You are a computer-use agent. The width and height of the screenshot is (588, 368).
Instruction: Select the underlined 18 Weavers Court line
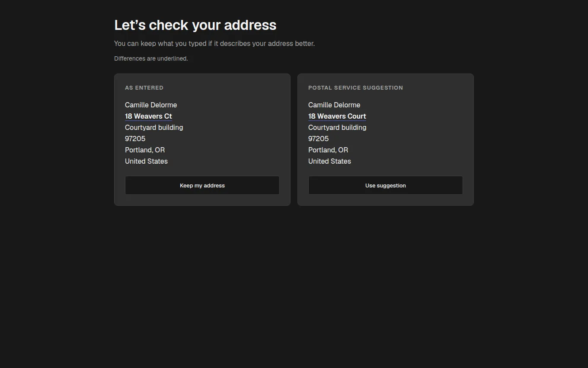pyautogui.click(x=337, y=116)
